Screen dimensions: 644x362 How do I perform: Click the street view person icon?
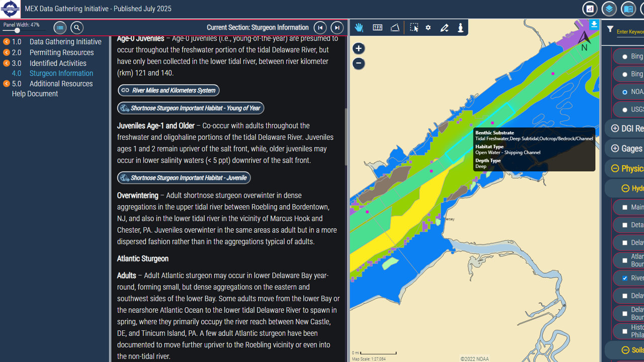click(x=460, y=28)
